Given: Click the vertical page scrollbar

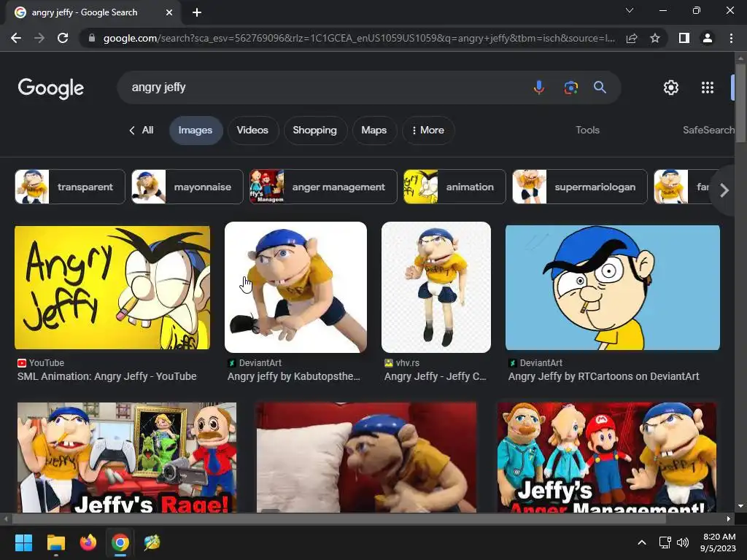Looking at the screenshot, I should [740, 102].
